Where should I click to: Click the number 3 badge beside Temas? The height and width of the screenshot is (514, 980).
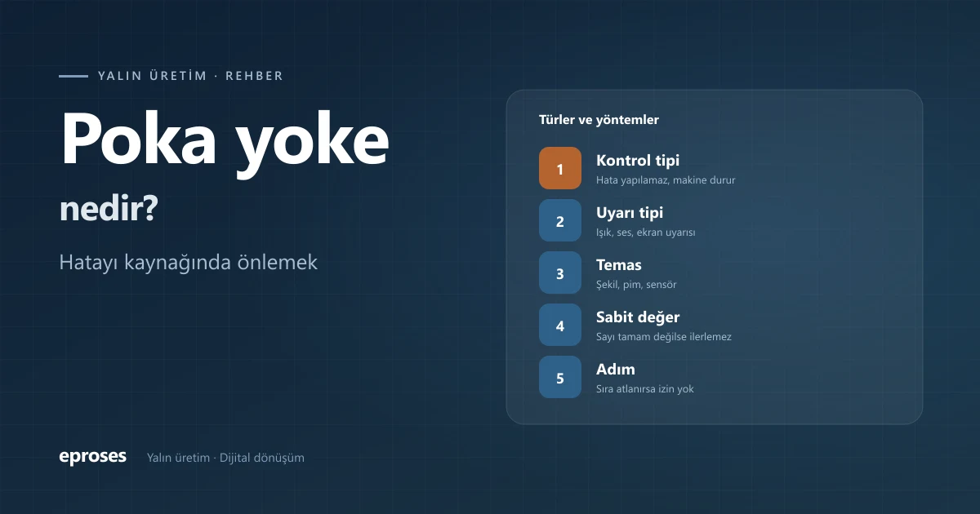(560, 273)
